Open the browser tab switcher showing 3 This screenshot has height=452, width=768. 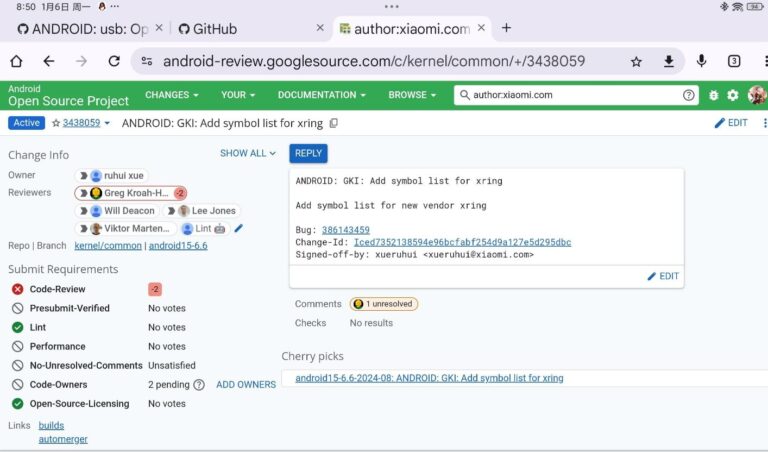tap(734, 61)
